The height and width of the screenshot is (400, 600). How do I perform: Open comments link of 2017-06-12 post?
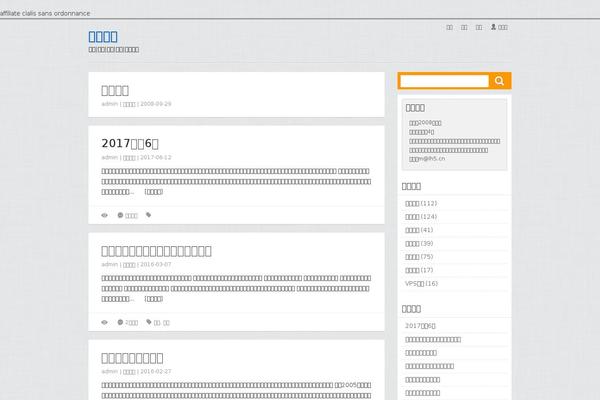click(131, 216)
